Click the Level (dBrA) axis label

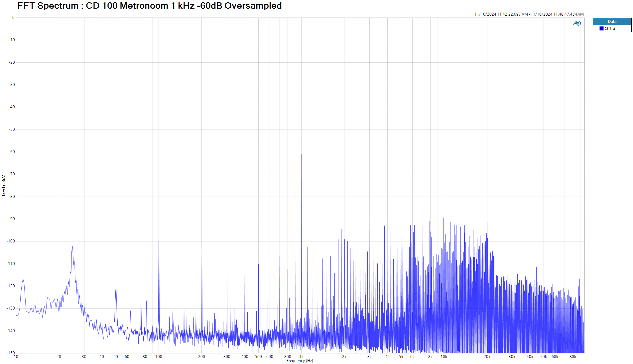point(4,185)
